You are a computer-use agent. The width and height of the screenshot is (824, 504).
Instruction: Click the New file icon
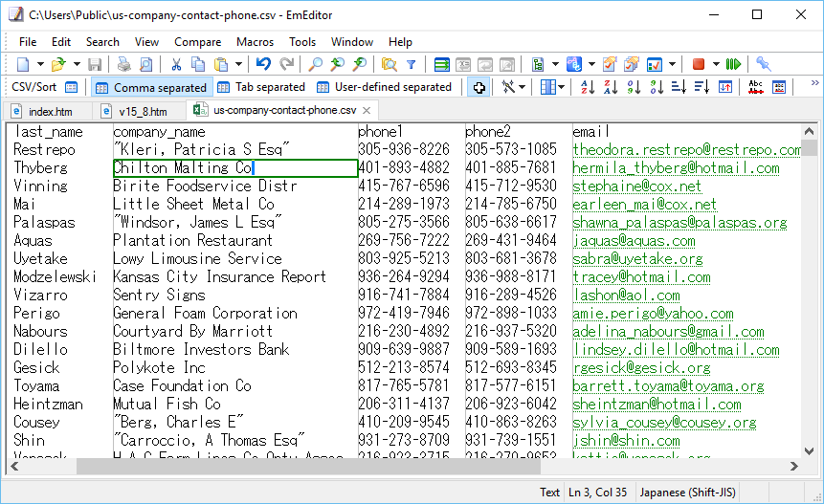[23, 65]
